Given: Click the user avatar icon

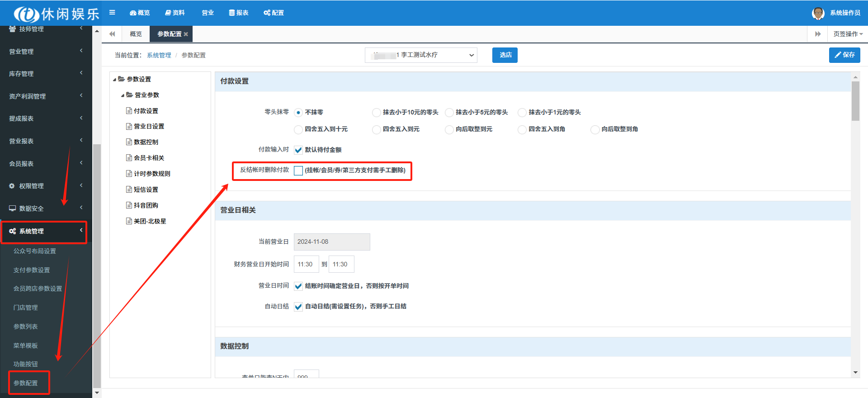Looking at the screenshot, I should [818, 13].
